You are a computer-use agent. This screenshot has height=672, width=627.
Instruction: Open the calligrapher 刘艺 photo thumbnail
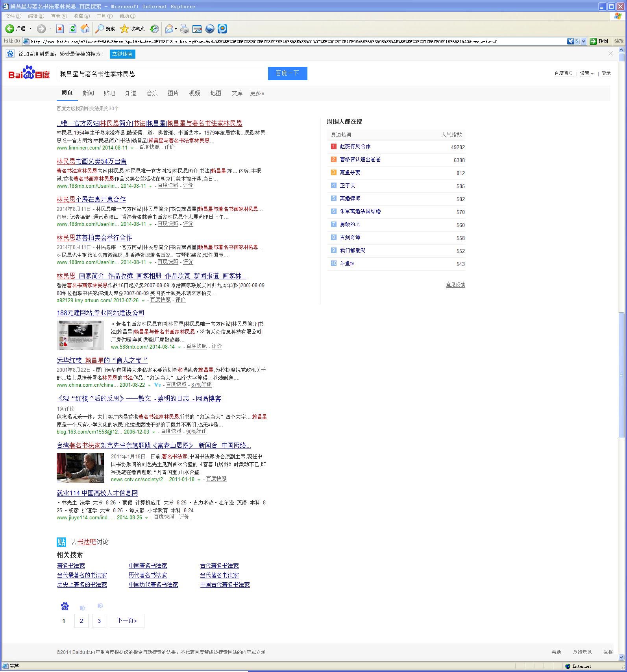coord(81,468)
